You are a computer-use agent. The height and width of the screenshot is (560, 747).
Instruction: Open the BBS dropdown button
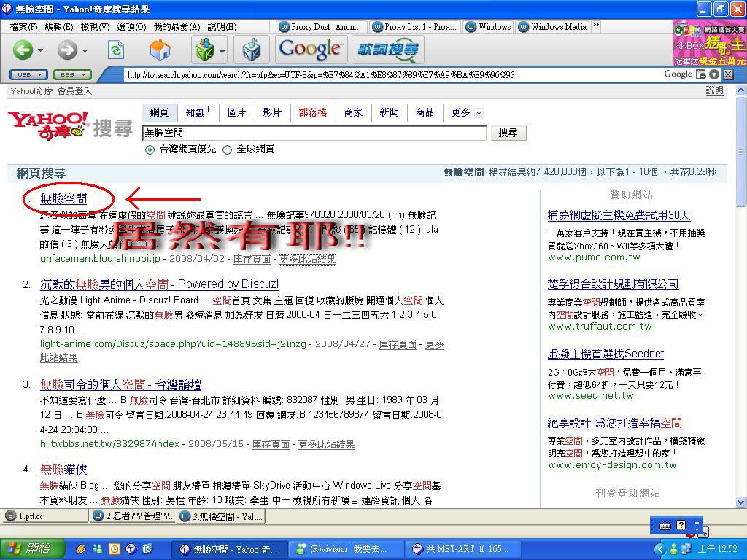point(72,75)
